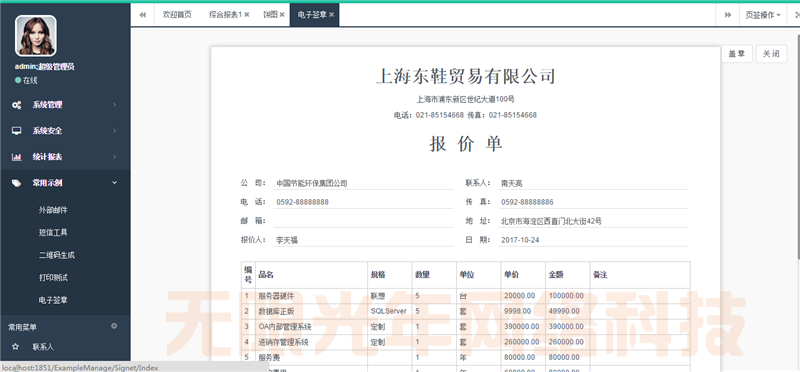Click the 20000.00 unit price cell
Image resolution: width=800 pixels, height=372 pixels.
pos(523,295)
